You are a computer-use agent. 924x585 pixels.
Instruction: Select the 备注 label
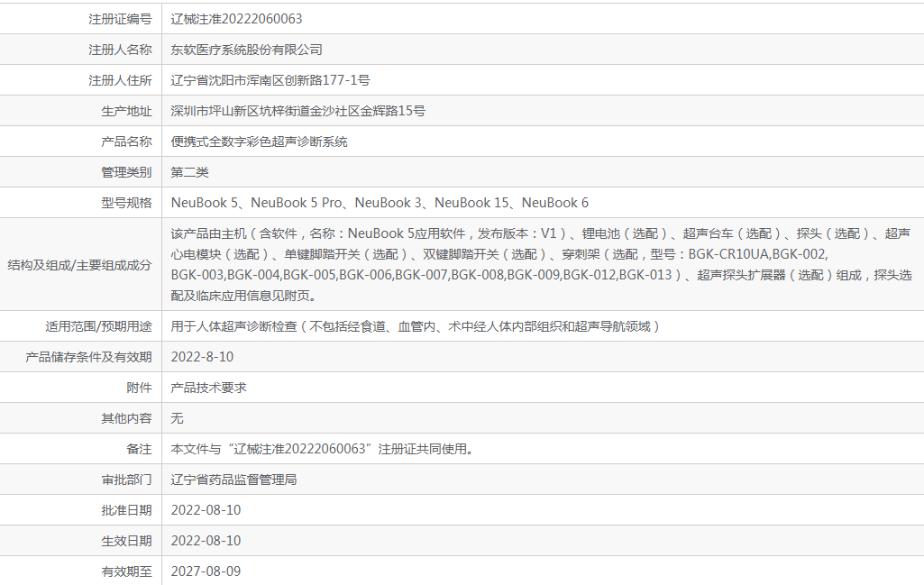(139, 449)
